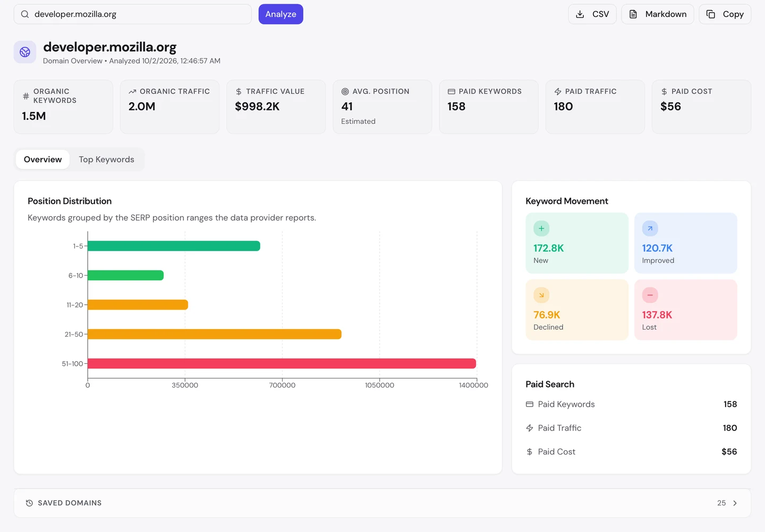Click the green plus icon above New

541,228
